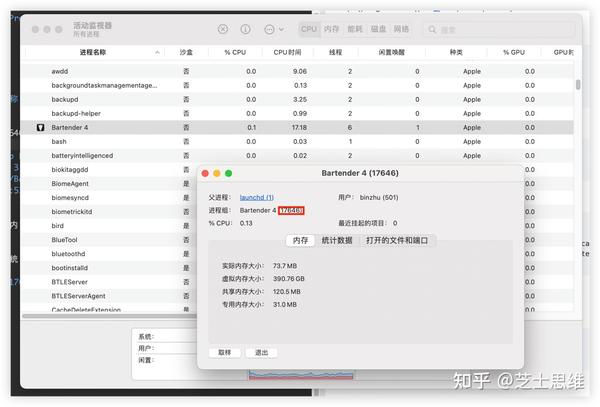Sort by the % CPU column header

(235, 52)
